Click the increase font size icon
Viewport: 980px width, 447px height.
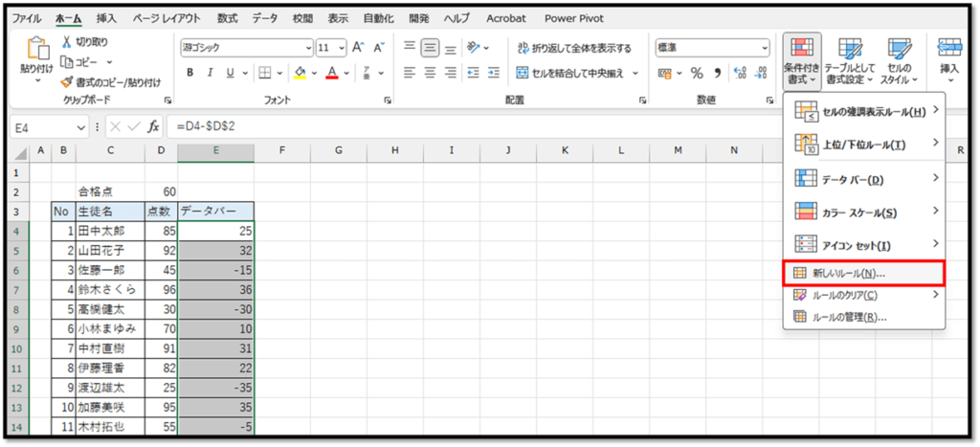pyautogui.click(x=358, y=47)
